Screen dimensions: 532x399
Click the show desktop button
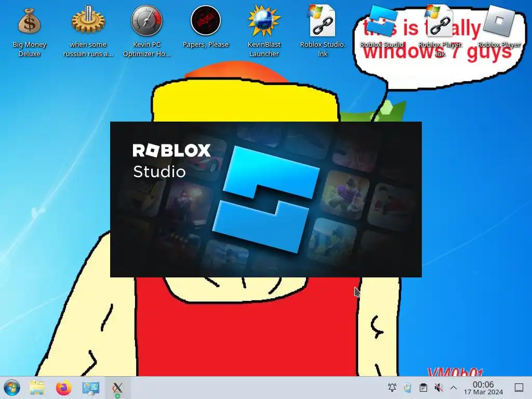coord(519,388)
